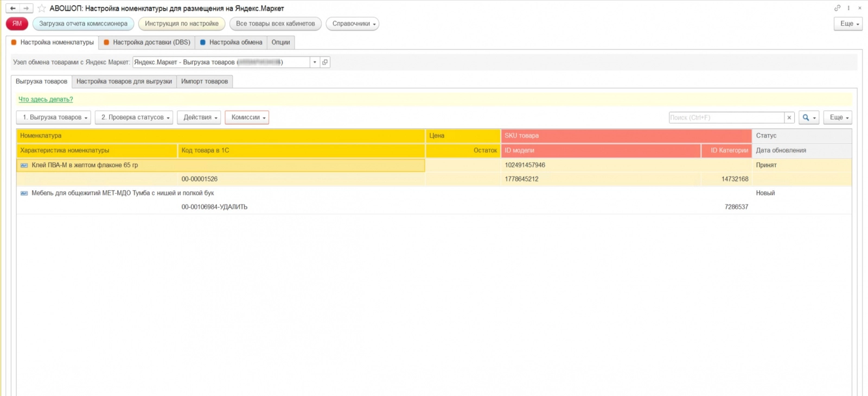Go forward with the right arrow icon
Image resolution: width=868 pixels, height=396 pixels.
click(x=26, y=8)
